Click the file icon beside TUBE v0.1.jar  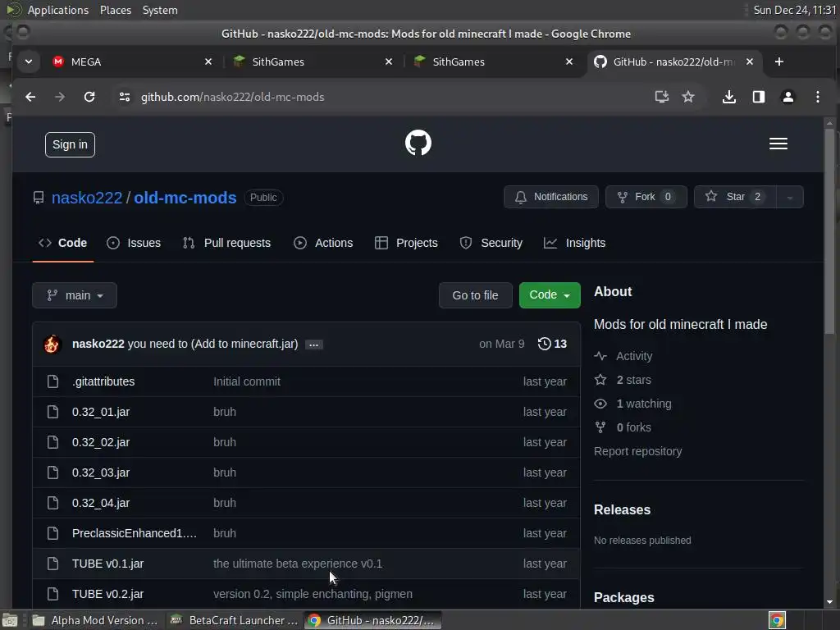point(52,564)
